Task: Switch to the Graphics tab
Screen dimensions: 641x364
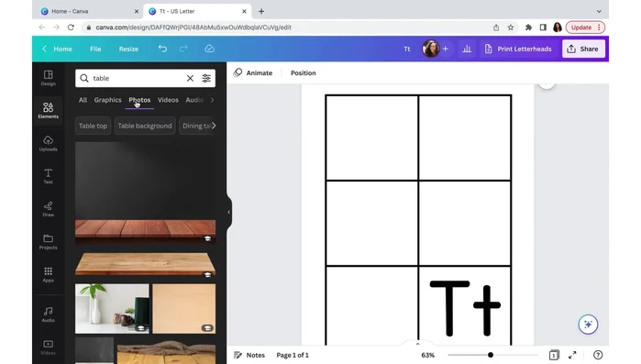Action: tap(107, 100)
